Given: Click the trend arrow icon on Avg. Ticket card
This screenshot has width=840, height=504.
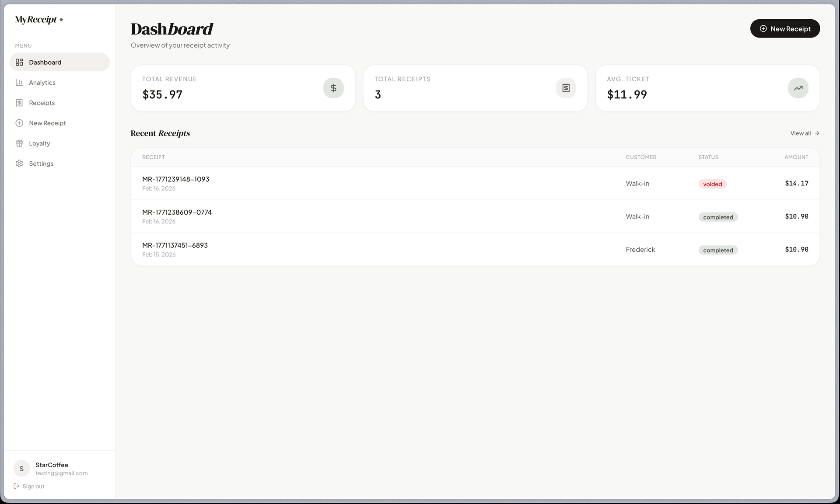Looking at the screenshot, I should [x=798, y=88].
